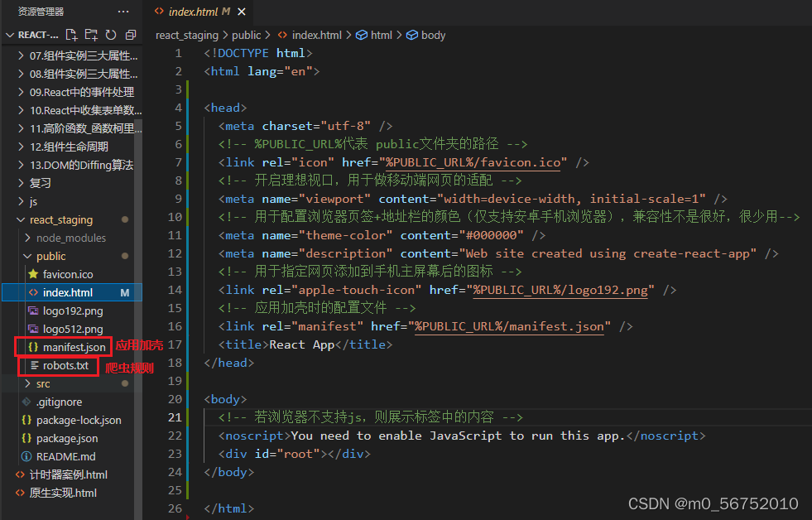Click the New File icon in explorer header
Image resolution: width=812 pixels, height=520 pixels.
(x=71, y=35)
